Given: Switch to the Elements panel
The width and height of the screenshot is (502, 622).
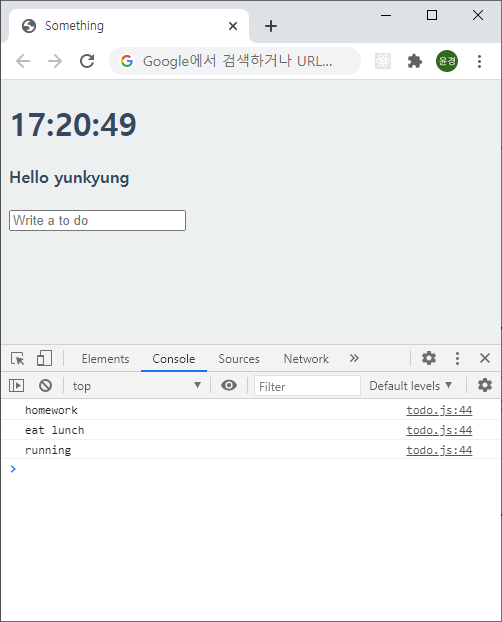Looking at the screenshot, I should coord(106,359).
